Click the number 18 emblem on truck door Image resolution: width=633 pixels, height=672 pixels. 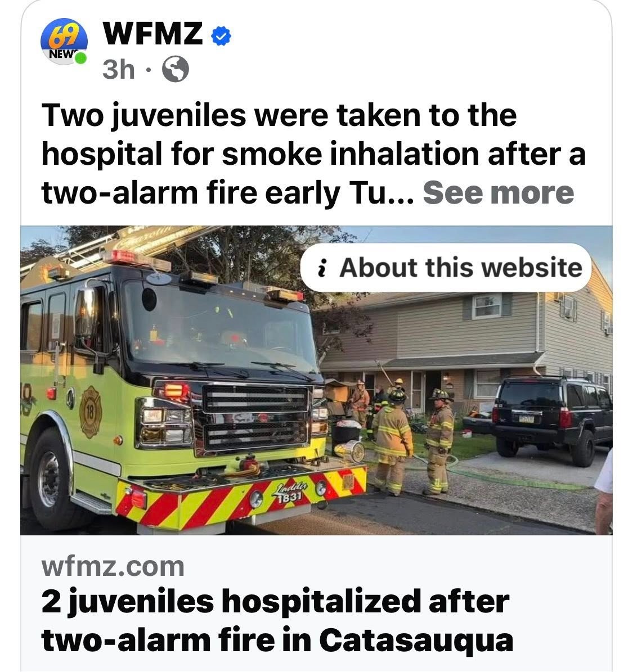91,412
